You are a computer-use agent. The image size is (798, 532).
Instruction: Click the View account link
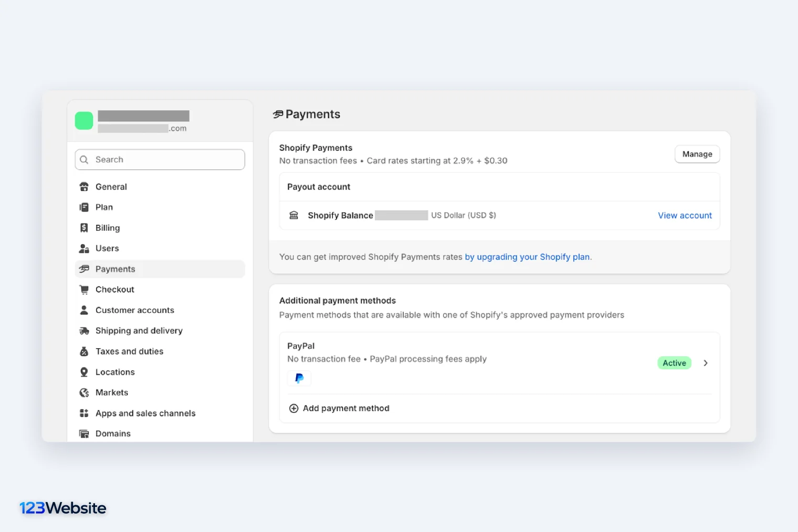click(x=685, y=216)
